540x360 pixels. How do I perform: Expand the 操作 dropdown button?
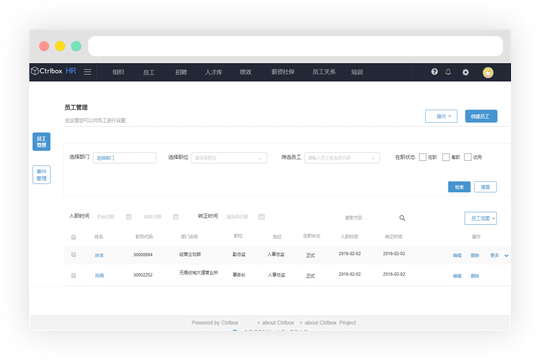coord(441,116)
